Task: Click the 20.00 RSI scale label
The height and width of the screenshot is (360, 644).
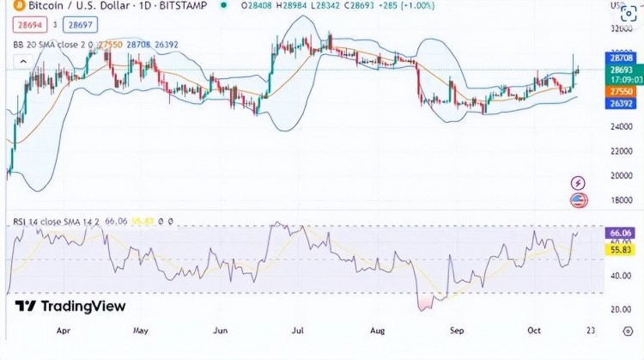Action: [x=621, y=309]
